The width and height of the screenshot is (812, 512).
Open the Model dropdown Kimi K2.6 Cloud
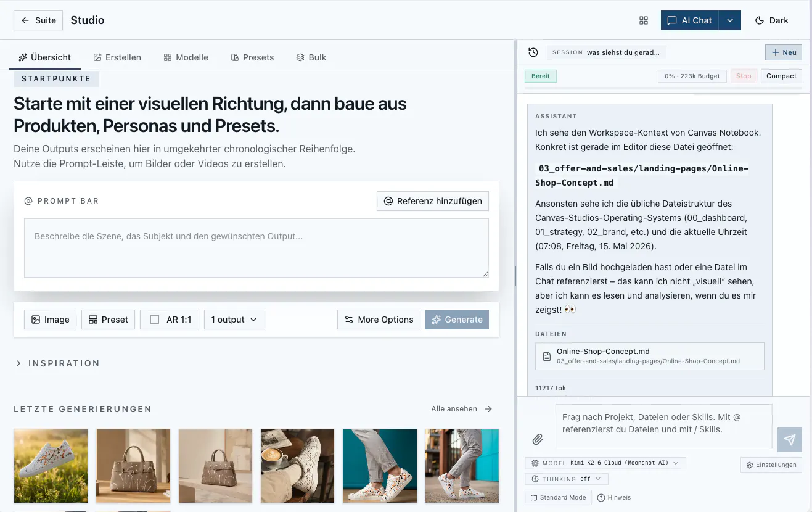[605, 463]
